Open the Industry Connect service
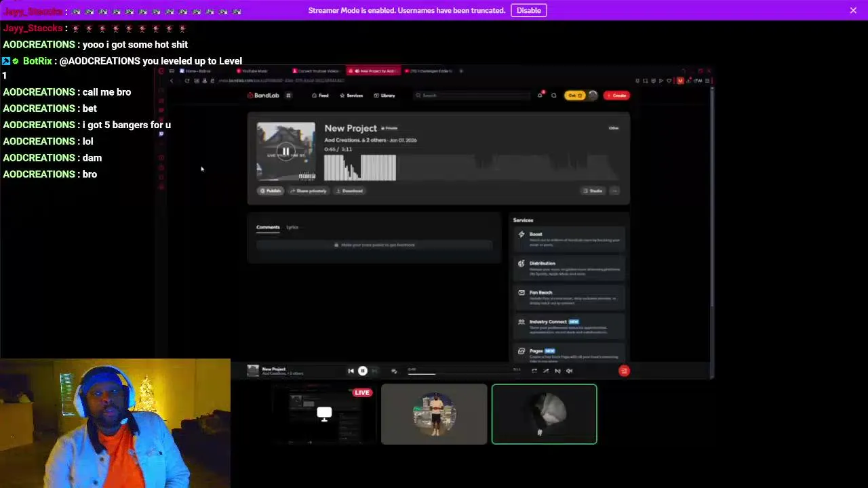Screen dimensions: 868x488 tap(568, 326)
